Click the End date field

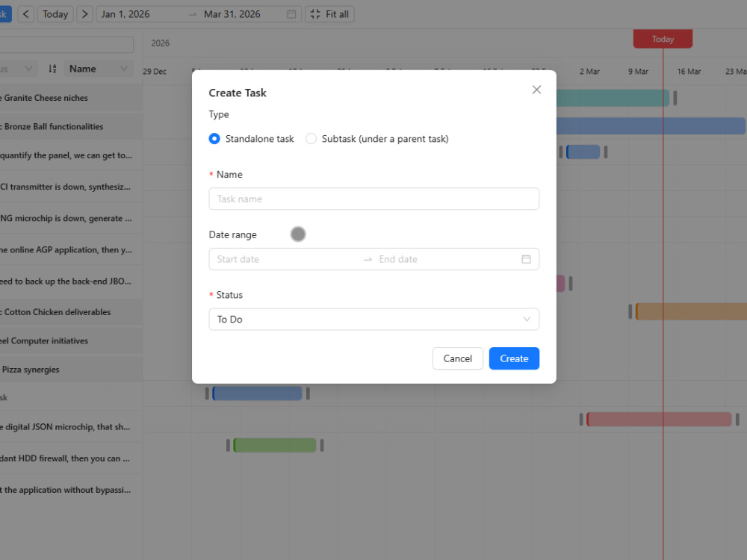pos(445,259)
